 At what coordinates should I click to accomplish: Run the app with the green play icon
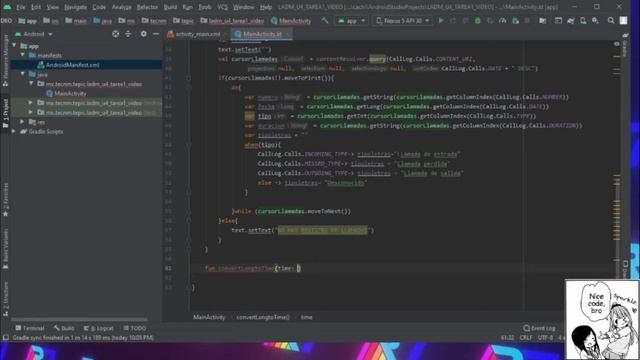pyautogui.click(x=441, y=20)
